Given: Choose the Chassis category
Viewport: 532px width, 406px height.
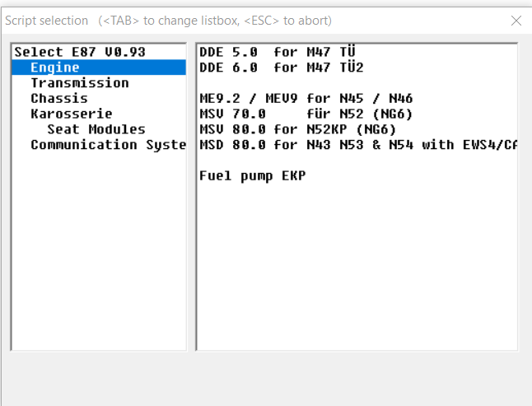Looking at the screenshot, I should click(59, 99).
